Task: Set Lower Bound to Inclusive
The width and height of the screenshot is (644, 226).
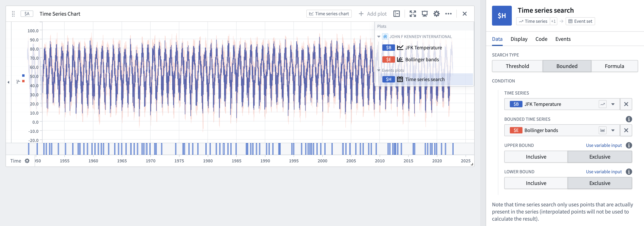Action: (x=536, y=183)
